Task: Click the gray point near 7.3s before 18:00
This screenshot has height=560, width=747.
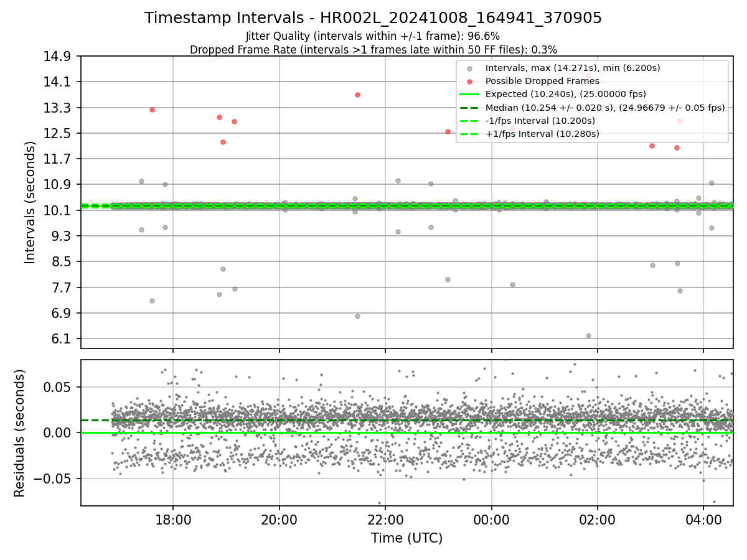Action: coord(152,301)
